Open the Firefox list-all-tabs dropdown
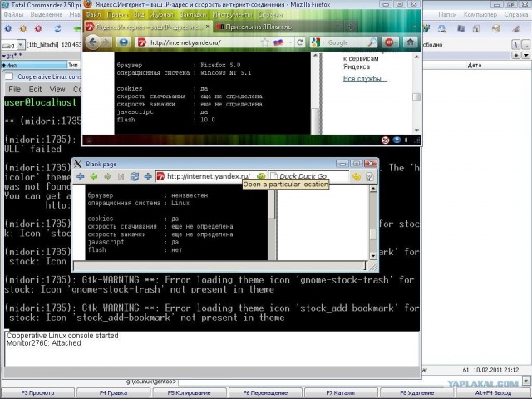 point(415,27)
